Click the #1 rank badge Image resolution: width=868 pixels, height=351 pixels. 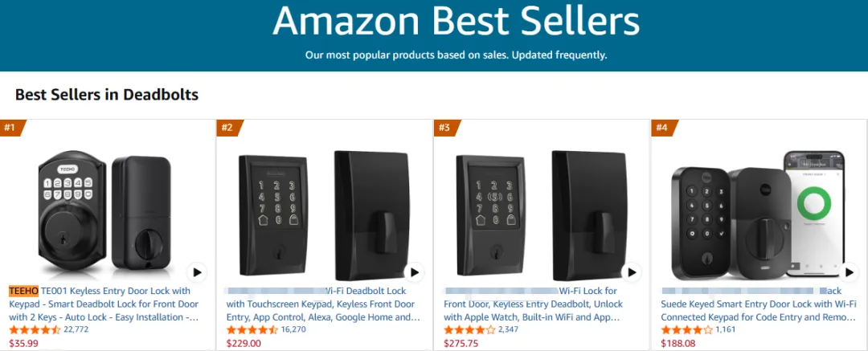(x=11, y=128)
